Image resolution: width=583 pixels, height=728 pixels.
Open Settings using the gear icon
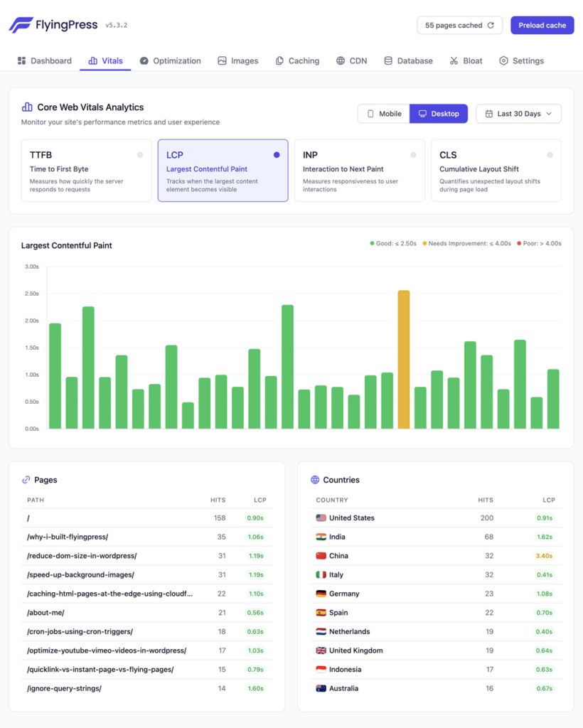[502, 60]
